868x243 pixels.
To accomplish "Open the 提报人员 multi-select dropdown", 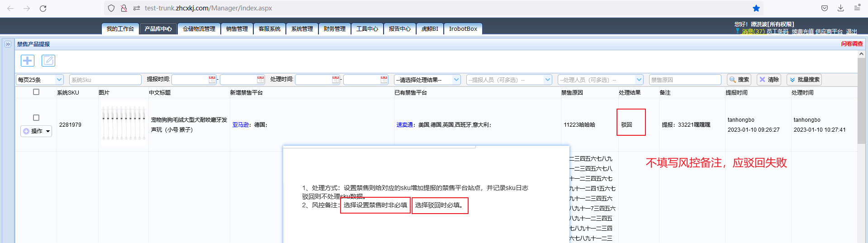I will tap(509, 80).
